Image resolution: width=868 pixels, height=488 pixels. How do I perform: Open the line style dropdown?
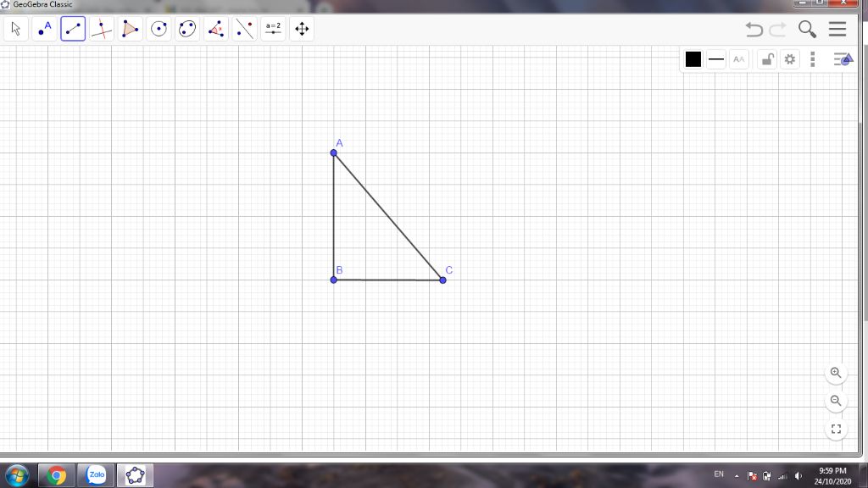click(x=716, y=59)
